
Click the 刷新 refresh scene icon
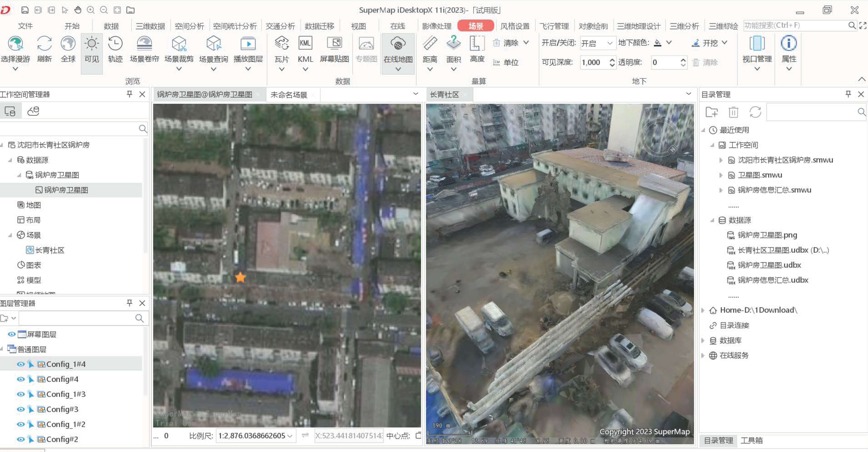click(44, 44)
